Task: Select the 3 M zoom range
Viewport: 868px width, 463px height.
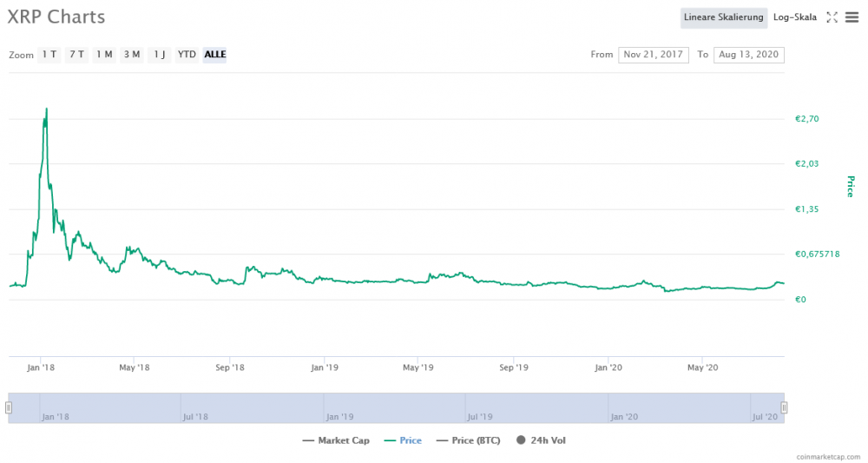Action: [x=132, y=54]
